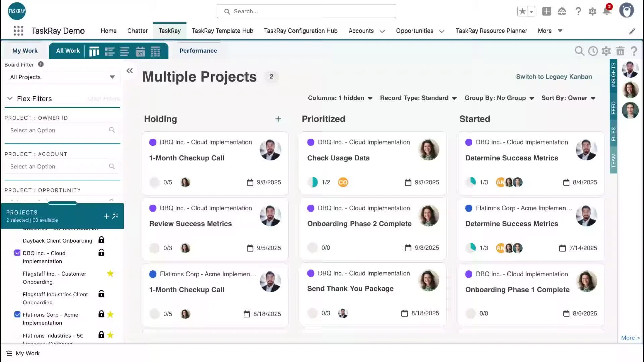Edit navigation with the pencil icon
The width and height of the screenshot is (644, 362).
(632, 31)
